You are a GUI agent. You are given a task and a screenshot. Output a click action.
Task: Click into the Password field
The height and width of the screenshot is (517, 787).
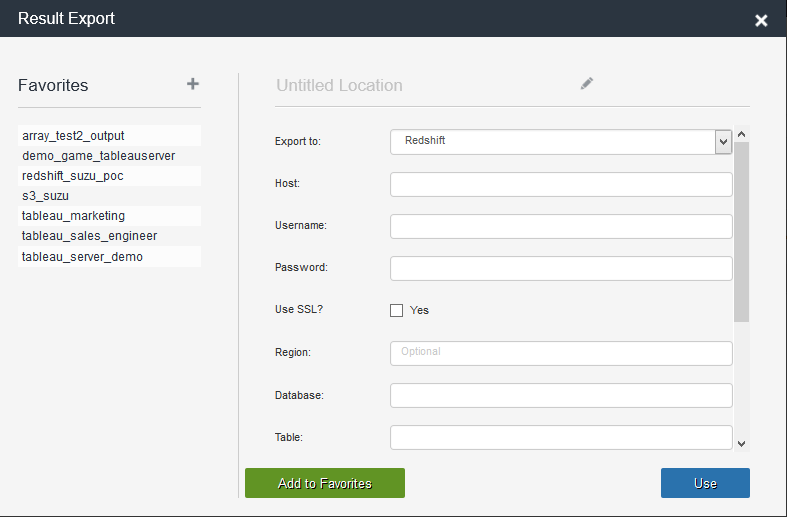561,269
